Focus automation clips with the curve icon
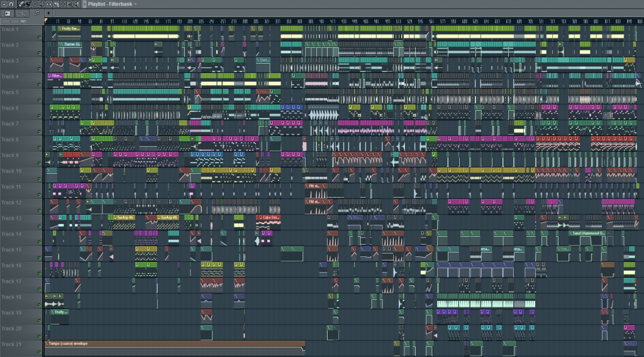This screenshot has width=644, height=357. click(22, 13)
